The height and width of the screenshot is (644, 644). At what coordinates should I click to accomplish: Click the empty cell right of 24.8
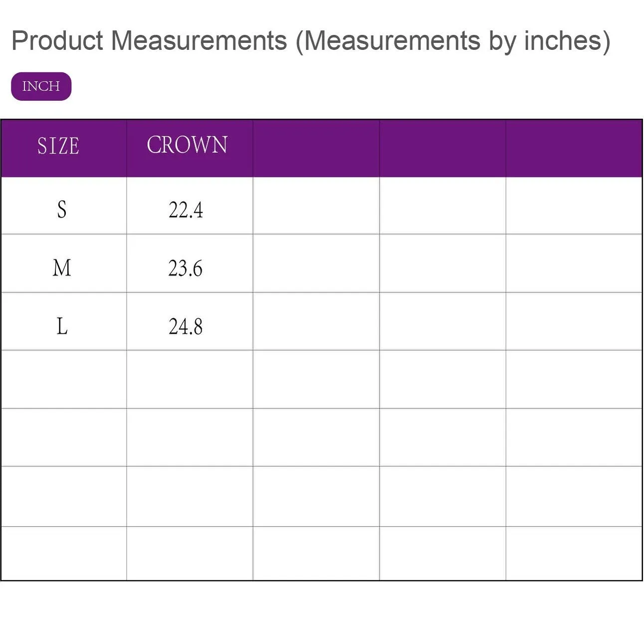[316, 322]
